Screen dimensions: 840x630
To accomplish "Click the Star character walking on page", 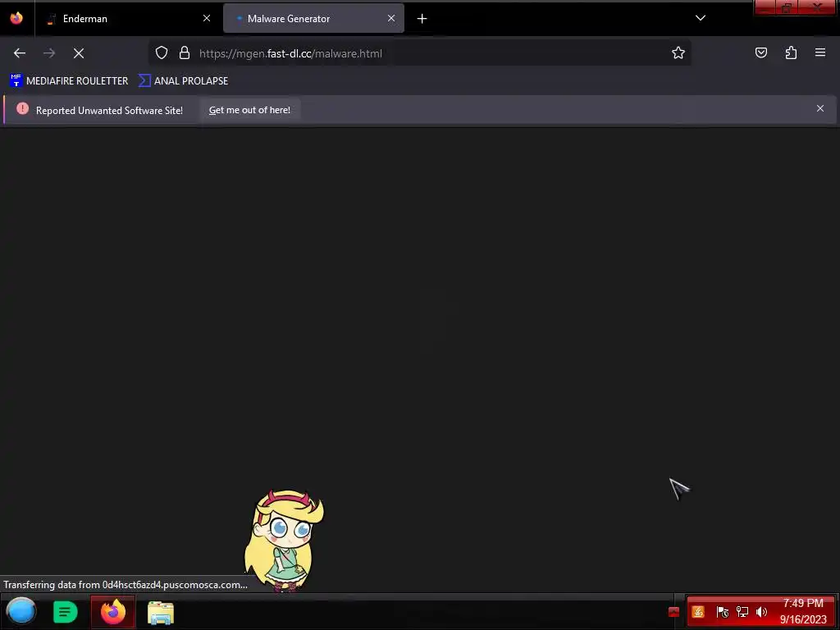I will coord(284,541).
